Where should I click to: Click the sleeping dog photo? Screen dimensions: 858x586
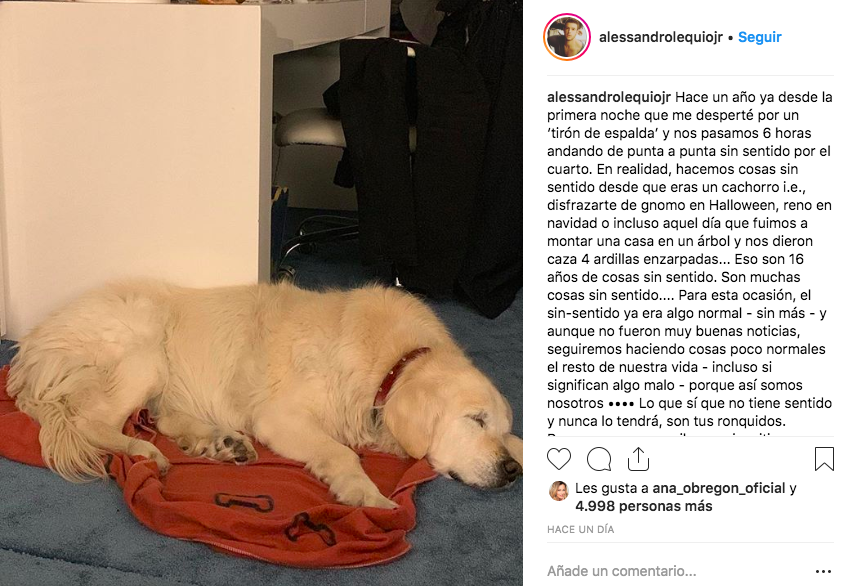coord(261,293)
